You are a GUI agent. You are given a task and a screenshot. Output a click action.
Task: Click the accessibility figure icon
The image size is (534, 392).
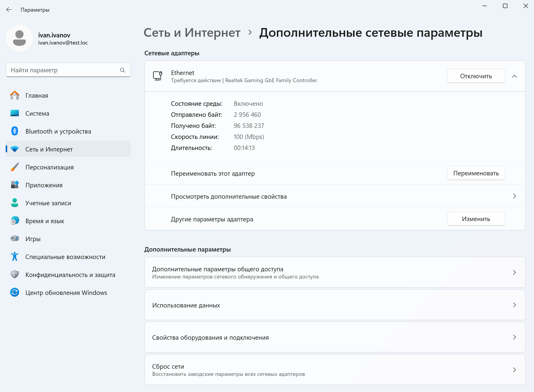coord(14,257)
